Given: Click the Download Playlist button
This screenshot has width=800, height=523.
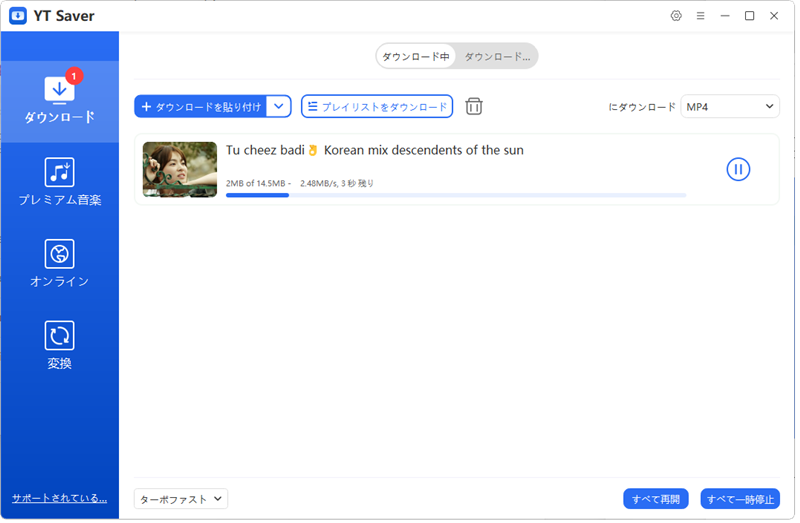Looking at the screenshot, I should click(377, 106).
